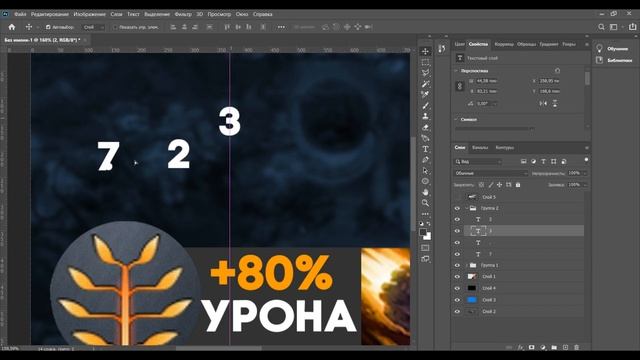Click the width field in Properties
The width and height of the screenshot is (640, 360).
click(x=486, y=81)
